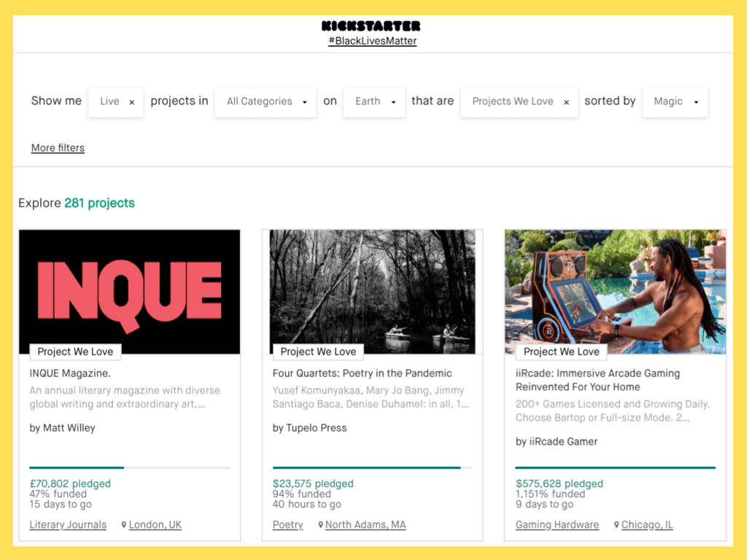This screenshot has width=747, height=560.
Task: Open iiRcade Immersive Arcade Gaming title
Action: [x=597, y=380]
